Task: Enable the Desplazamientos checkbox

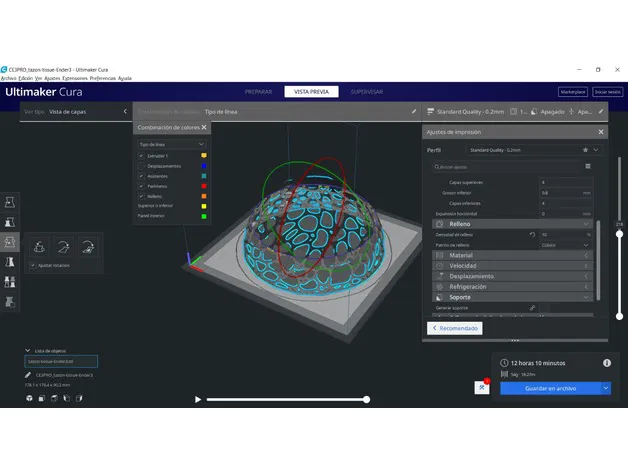Action: pos(141,166)
